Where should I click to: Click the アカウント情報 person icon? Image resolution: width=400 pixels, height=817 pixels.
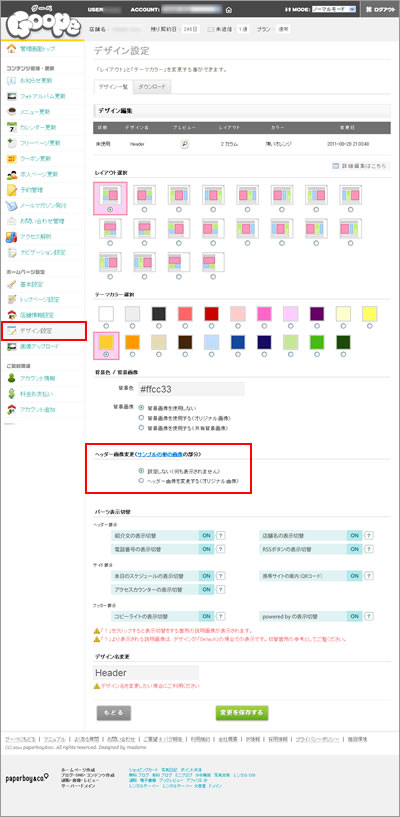(x=11, y=378)
